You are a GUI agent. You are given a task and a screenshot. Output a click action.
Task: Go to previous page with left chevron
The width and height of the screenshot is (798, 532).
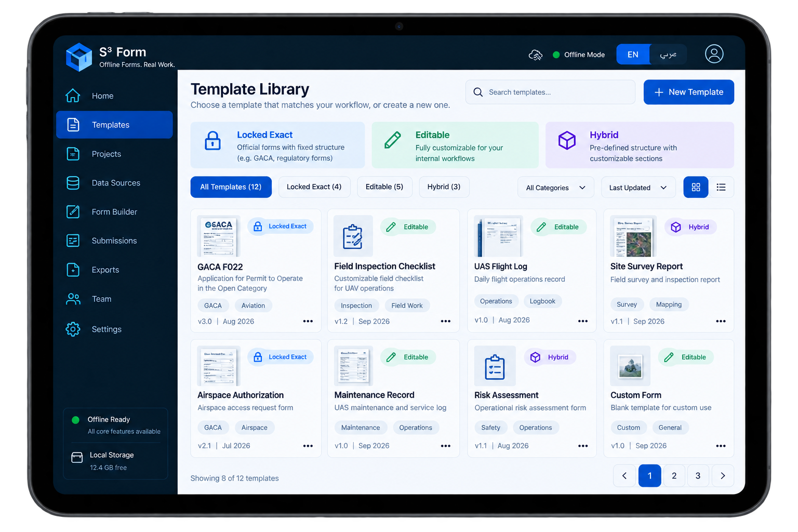(x=624, y=475)
